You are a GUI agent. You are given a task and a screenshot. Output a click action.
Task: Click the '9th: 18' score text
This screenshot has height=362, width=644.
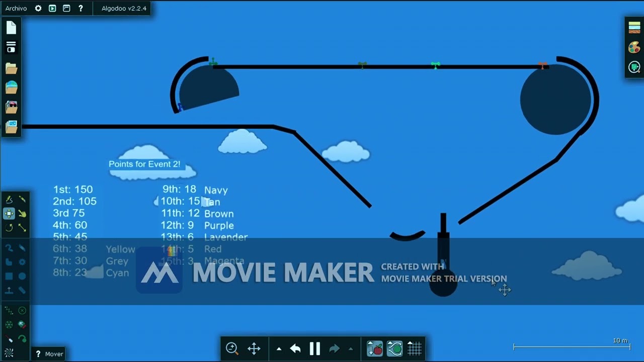(179, 189)
